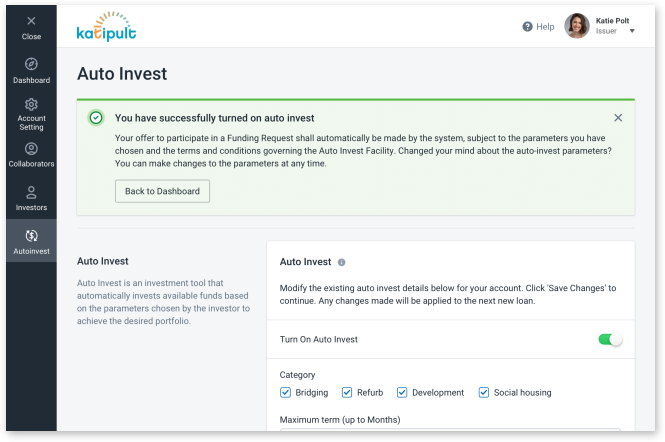Viewport: 665px width, 442px height.
Task: Open the Investors sidebar icon
Action: [31, 193]
